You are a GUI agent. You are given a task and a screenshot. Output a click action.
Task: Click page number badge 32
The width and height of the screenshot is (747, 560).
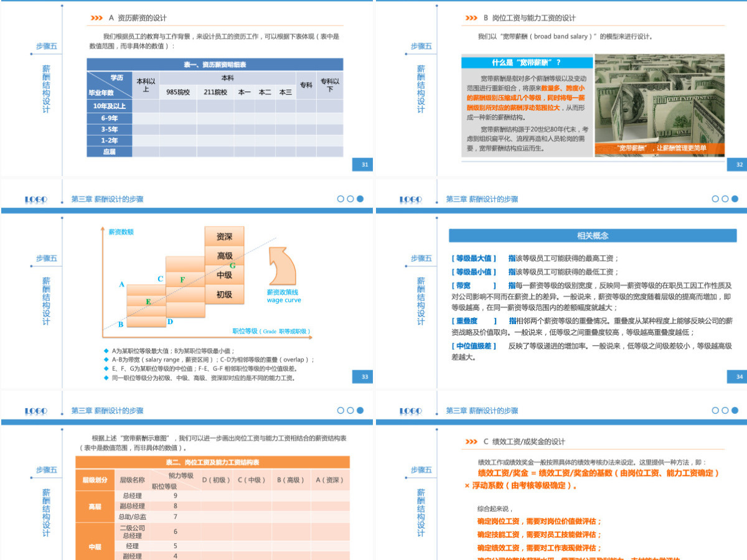coord(738,164)
